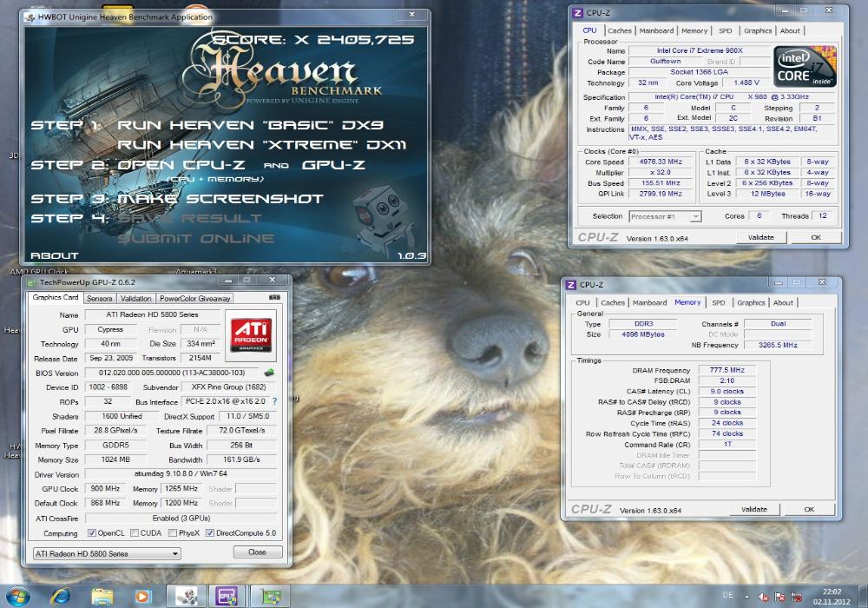
Task: Click the GPU-Z Close button
Action: coord(258,552)
